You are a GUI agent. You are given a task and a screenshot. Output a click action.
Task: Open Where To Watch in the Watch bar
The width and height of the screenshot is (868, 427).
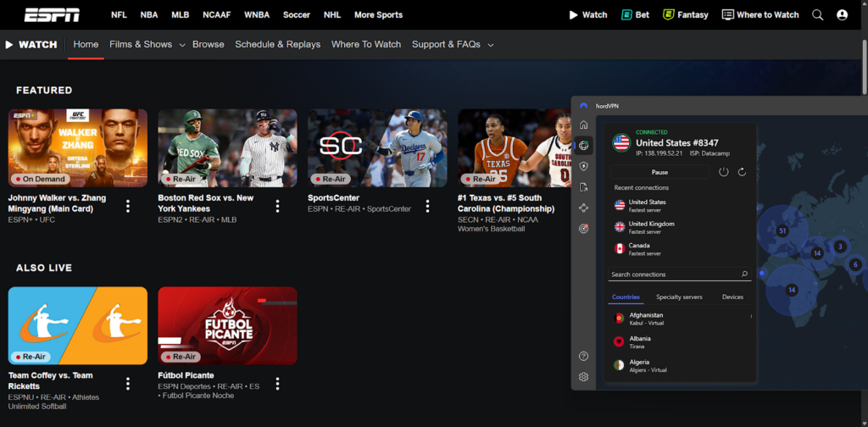click(366, 44)
